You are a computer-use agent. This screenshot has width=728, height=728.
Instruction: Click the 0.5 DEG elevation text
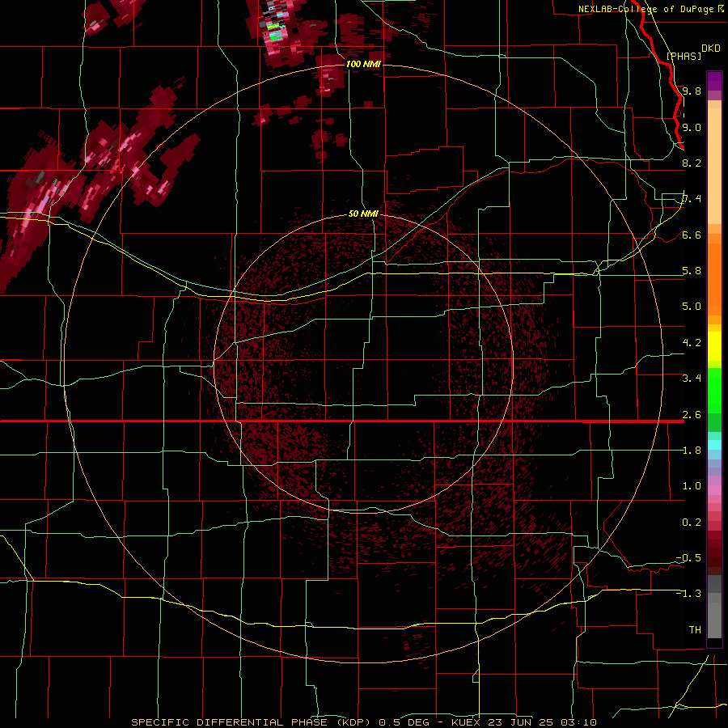[x=405, y=722]
